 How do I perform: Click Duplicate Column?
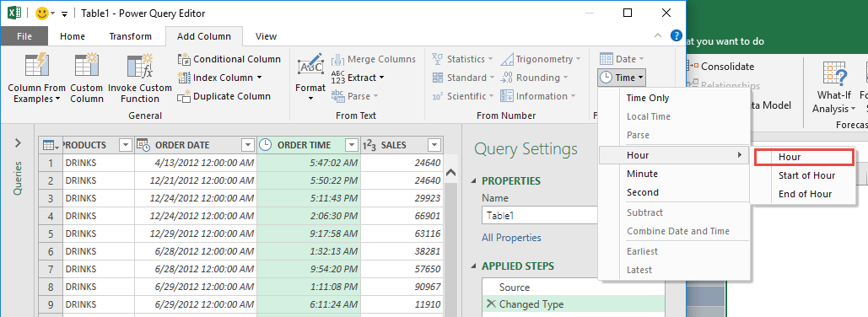224,96
